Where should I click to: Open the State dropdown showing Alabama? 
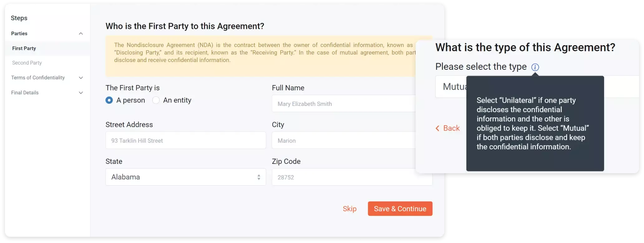(186, 177)
